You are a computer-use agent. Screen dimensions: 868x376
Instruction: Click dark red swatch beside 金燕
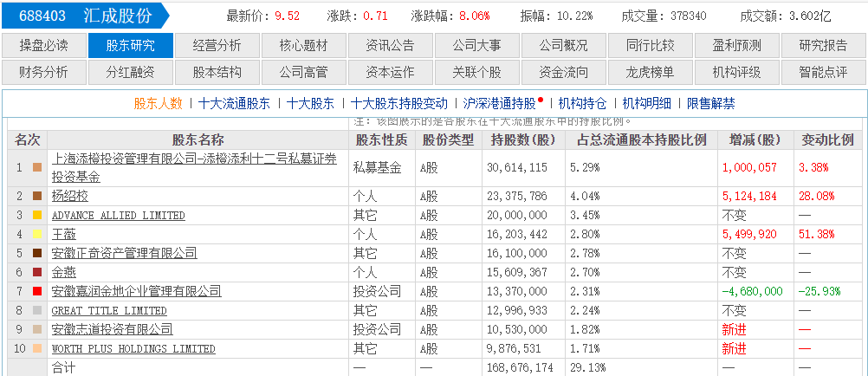tap(37, 272)
